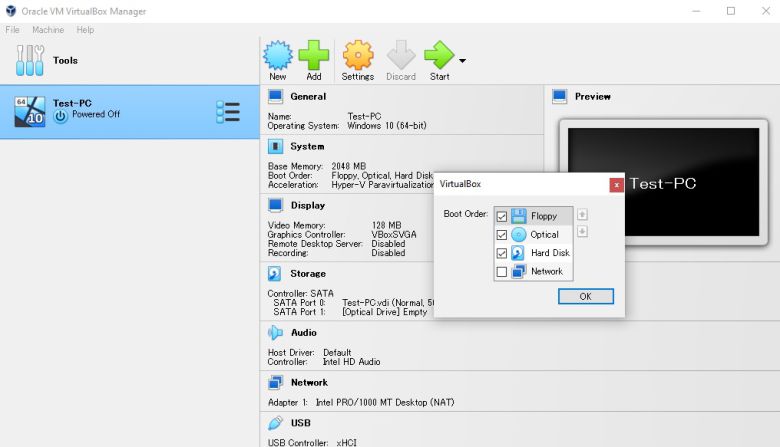
Task: Open machine Settings gear icon
Action: pyautogui.click(x=357, y=58)
